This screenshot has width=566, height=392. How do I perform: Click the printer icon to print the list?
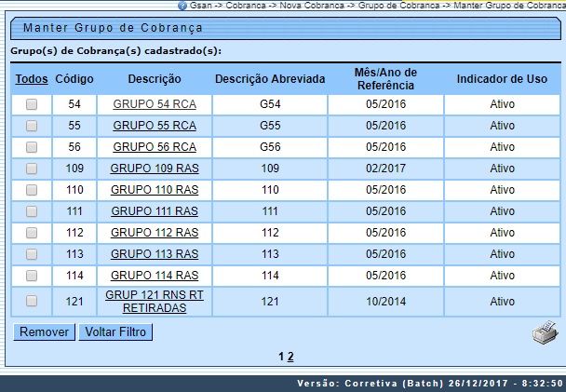coord(545,333)
